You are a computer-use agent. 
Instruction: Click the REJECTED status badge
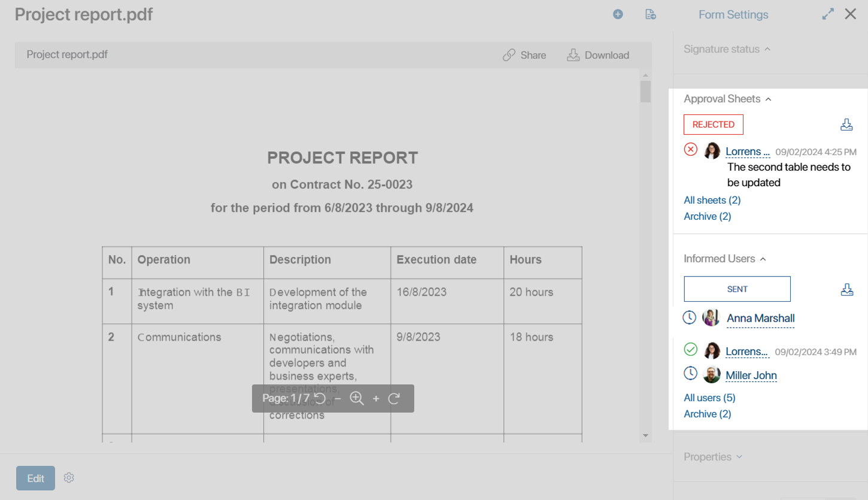pyautogui.click(x=714, y=125)
